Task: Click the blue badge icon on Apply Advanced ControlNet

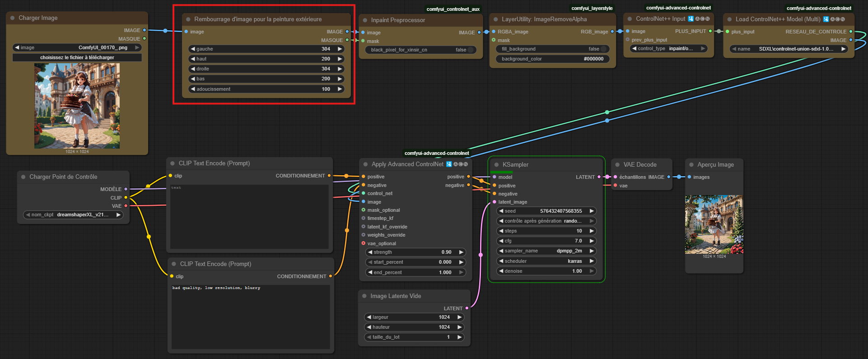Action: (x=449, y=164)
